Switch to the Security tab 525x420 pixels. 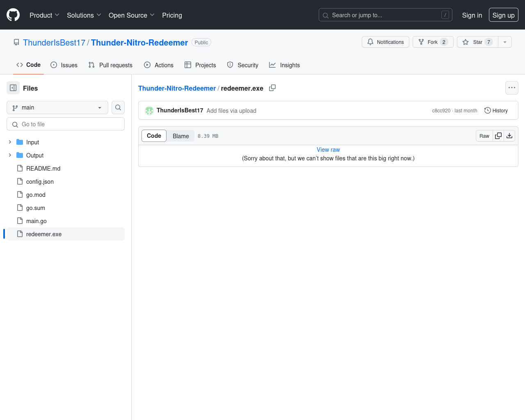(242, 65)
